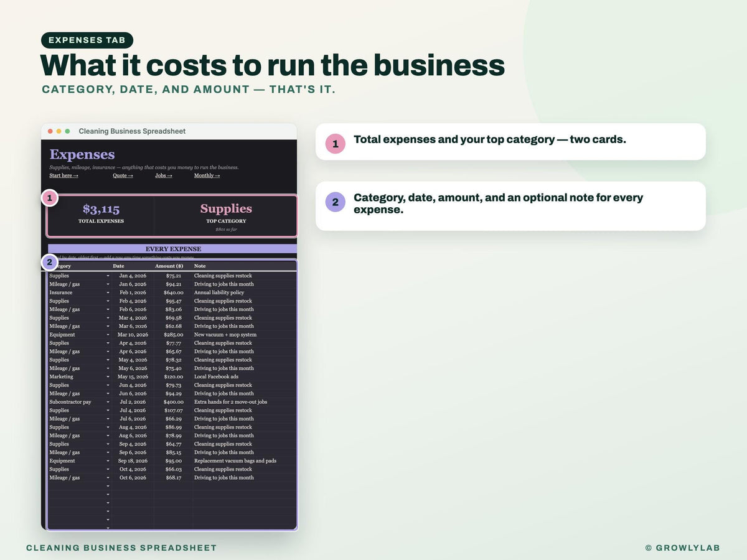The image size is (747, 560).
Task: Select the "$94.29" amount cell
Action: click(x=174, y=393)
